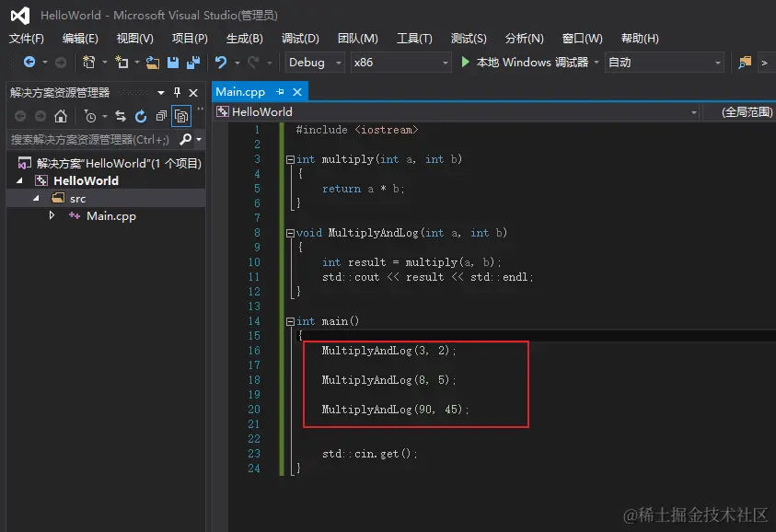Click the Navigate Forward arrow in main toolbar
The width and height of the screenshot is (776, 532).
(61, 62)
